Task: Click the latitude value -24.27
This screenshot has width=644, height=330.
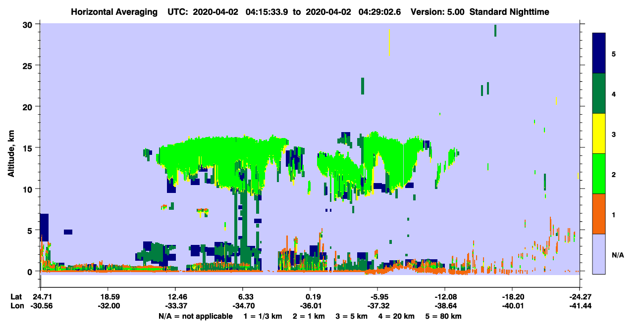Action: 580,297
